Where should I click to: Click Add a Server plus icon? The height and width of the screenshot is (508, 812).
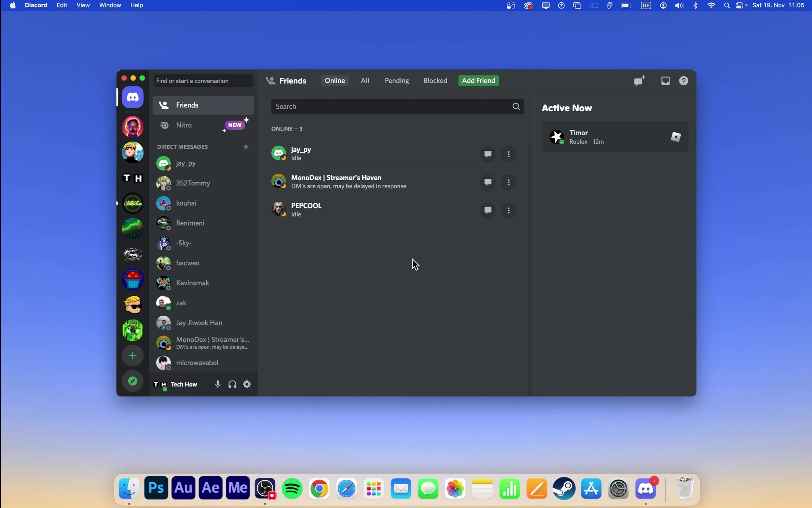(133, 356)
